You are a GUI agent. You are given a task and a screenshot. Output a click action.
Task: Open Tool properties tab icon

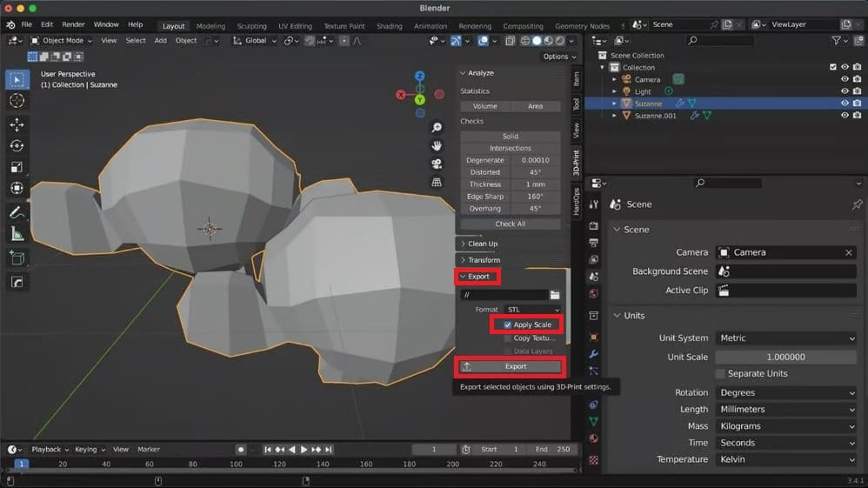click(x=593, y=204)
